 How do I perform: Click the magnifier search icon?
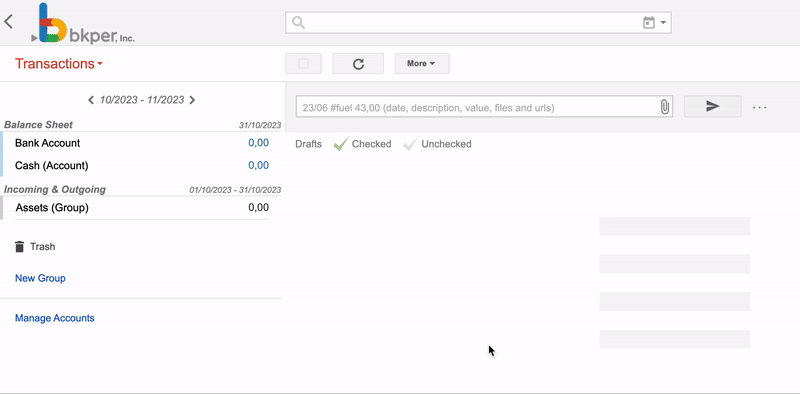[298, 22]
